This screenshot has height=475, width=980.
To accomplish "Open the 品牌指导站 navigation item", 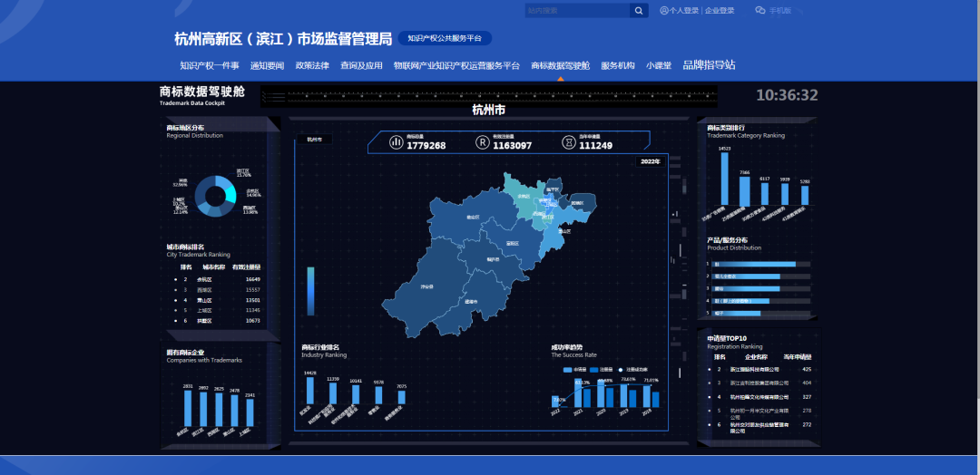I will [709, 65].
